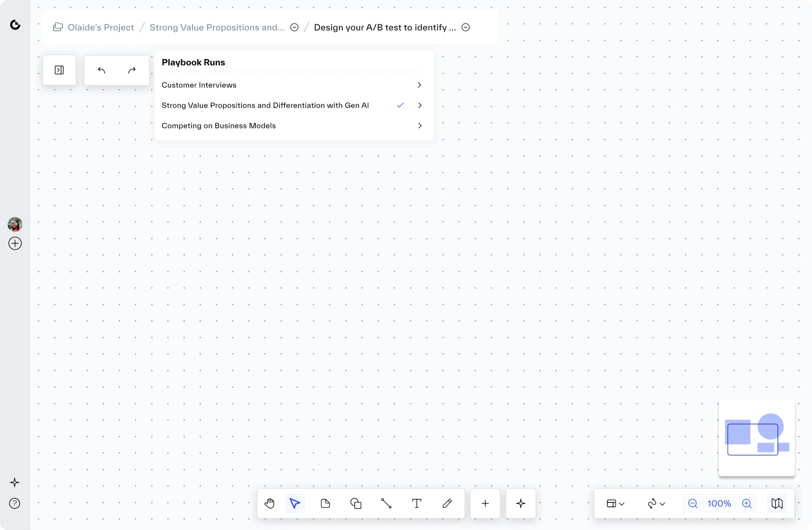Open AI sparkle in the left sidebar
Image resolution: width=812 pixels, height=530 pixels.
point(15,482)
